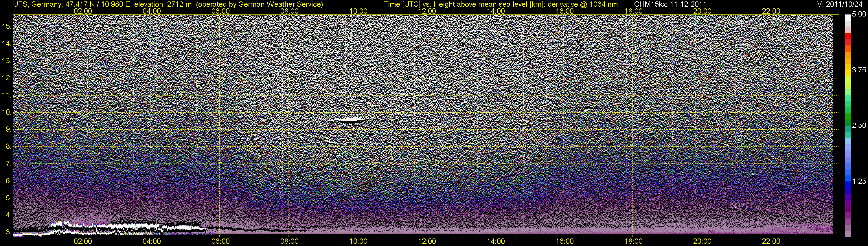Click the 15 km height axis label
This screenshot has width=868, height=246.
pyautogui.click(x=6, y=27)
